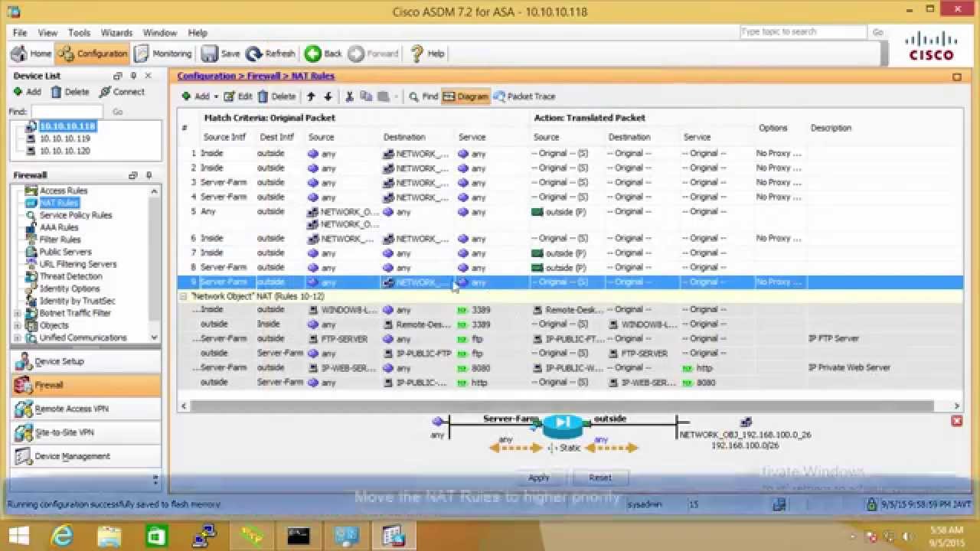The height and width of the screenshot is (551, 980).
Task: Open the Help menu
Action: tap(198, 33)
